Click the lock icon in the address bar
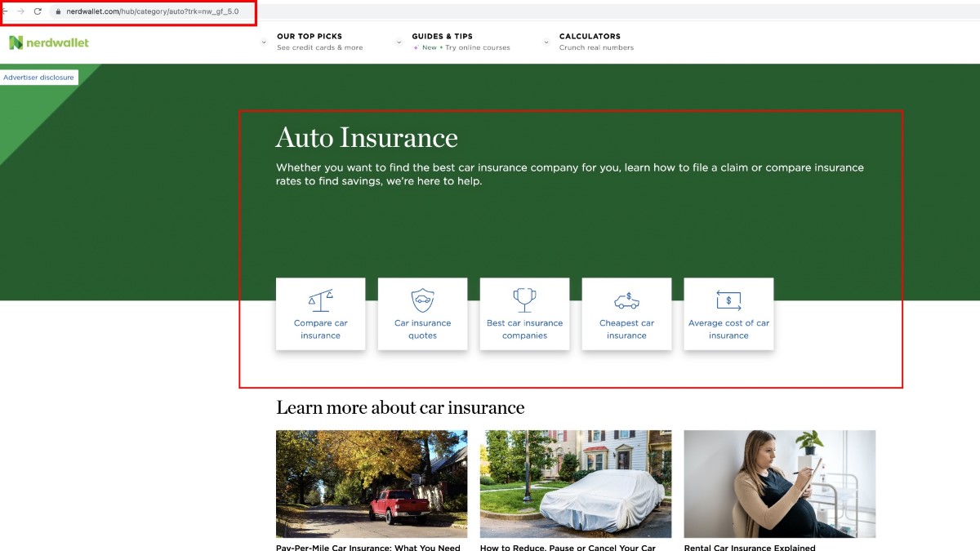The height and width of the screenshot is (551, 980). pyautogui.click(x=57, y=11)
